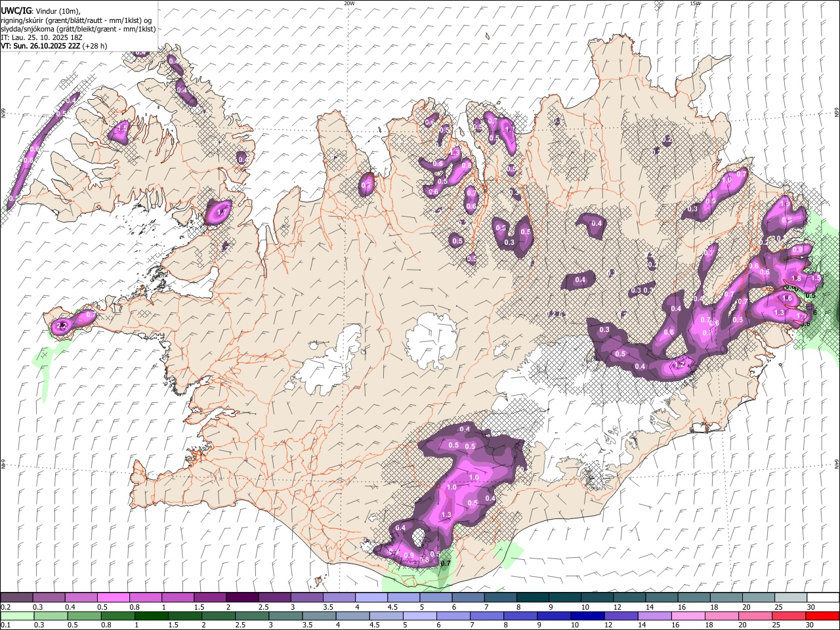Viewport: 840px width, 630px height.
Task: Click the '0.2' label under the top legend row
Action: point(5,607)
